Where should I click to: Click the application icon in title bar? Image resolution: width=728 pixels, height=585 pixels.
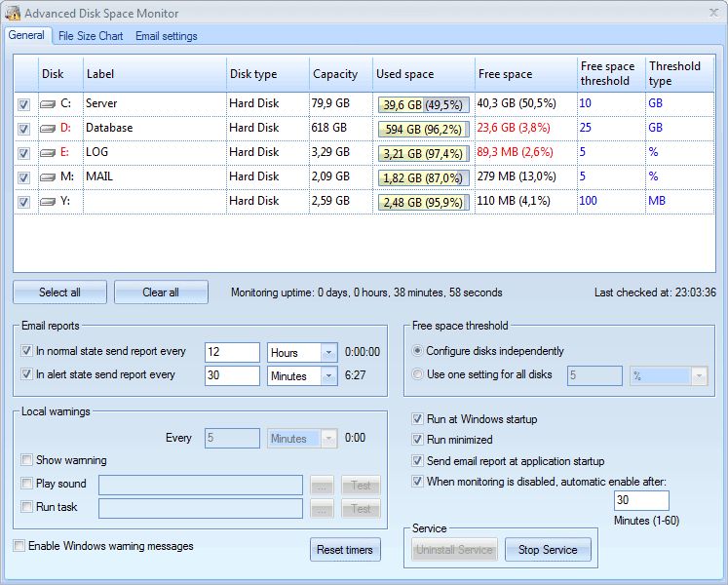(13, 14)
